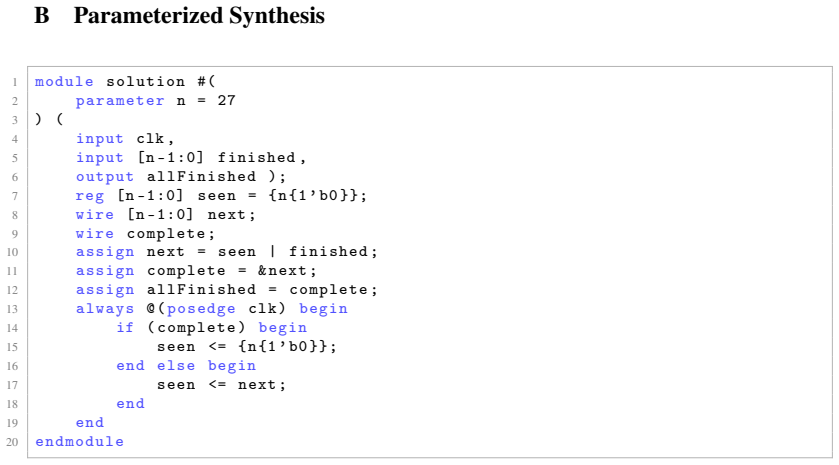
Task: Click the 'next' wire name on line 8
Action: pos(226,215)
